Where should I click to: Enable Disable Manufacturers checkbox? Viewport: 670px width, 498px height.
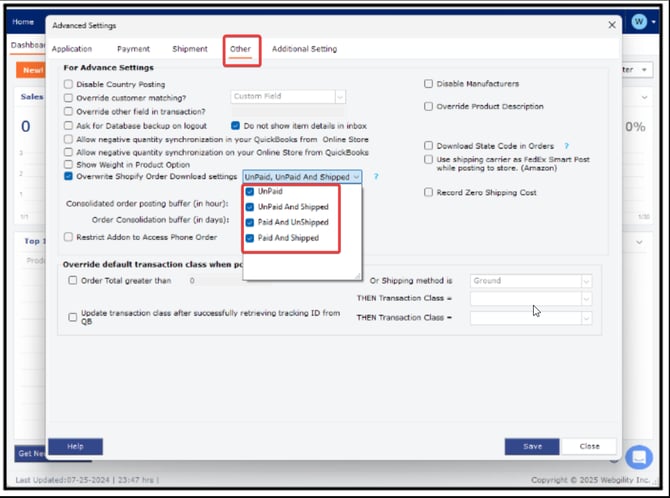point(428,84)
